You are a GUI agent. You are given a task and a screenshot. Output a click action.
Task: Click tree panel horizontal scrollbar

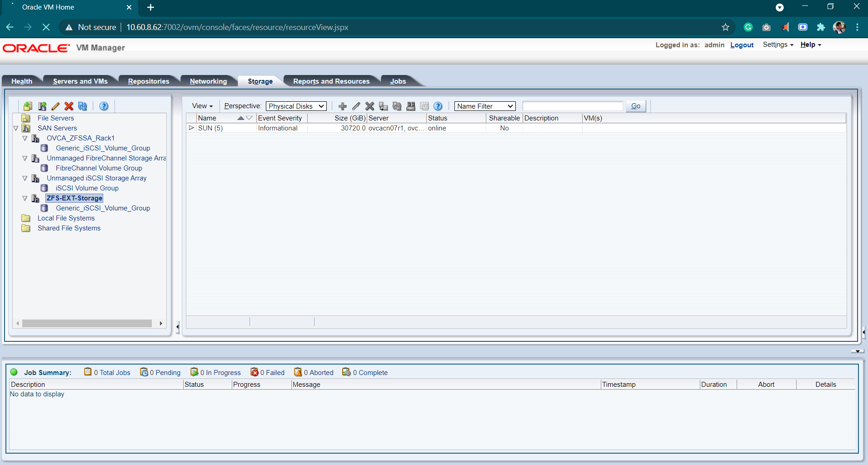pyautogui.click(x=87, y=323)
